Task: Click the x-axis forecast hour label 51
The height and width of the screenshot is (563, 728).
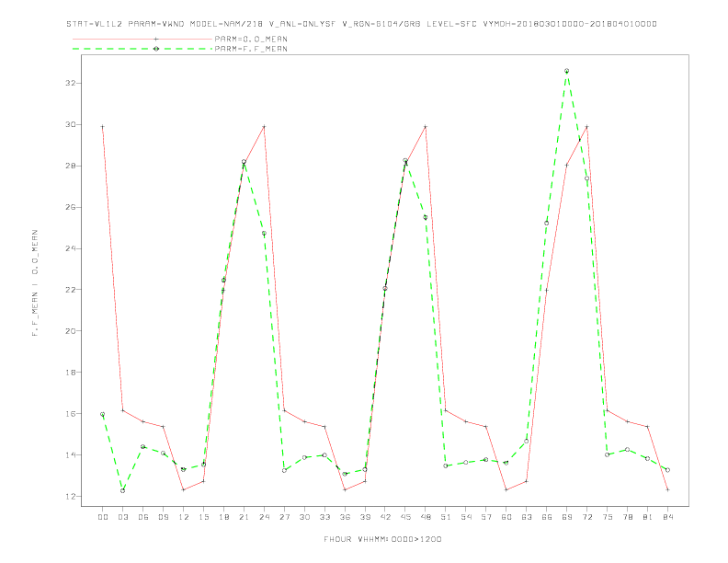Action: point(446,517)
